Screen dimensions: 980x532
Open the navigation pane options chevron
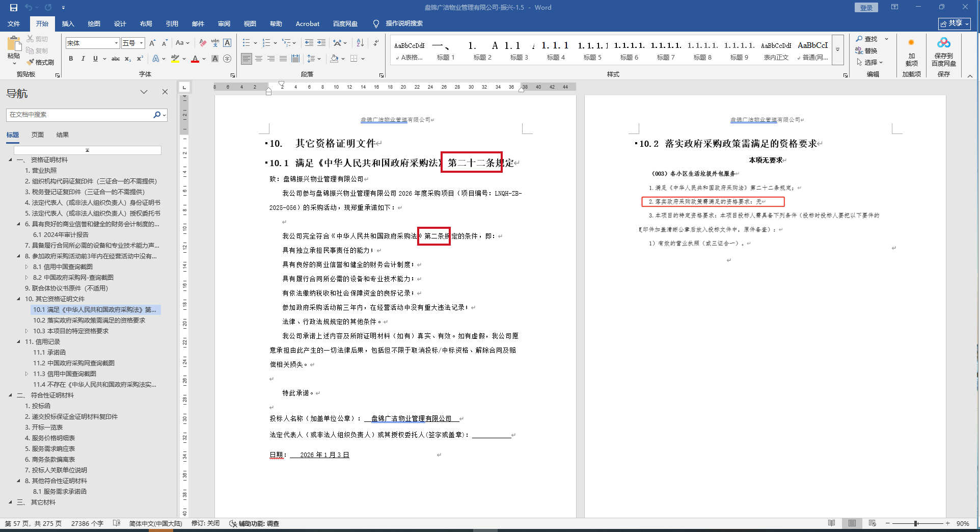(144, 92)
